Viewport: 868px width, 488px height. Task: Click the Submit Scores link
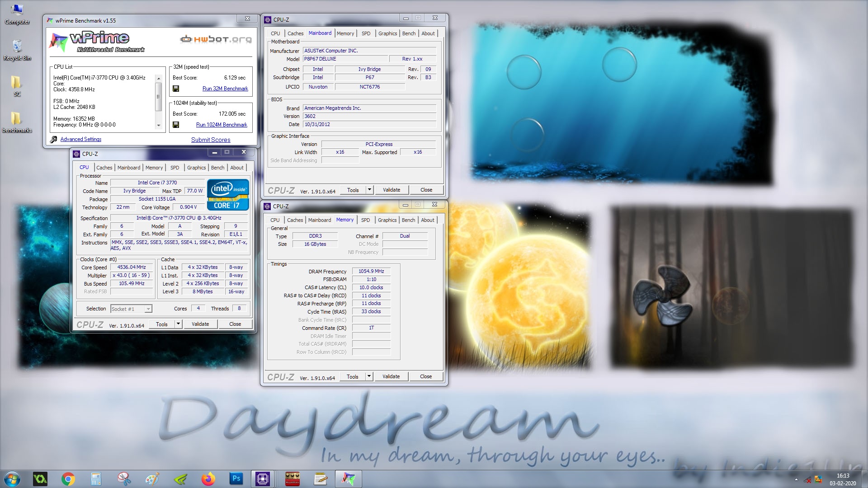point(211,140)
